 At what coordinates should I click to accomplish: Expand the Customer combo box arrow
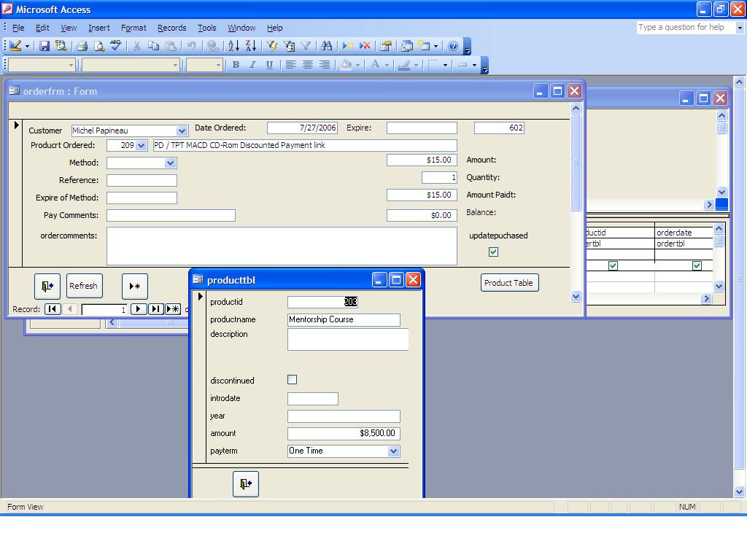(182, 131)
